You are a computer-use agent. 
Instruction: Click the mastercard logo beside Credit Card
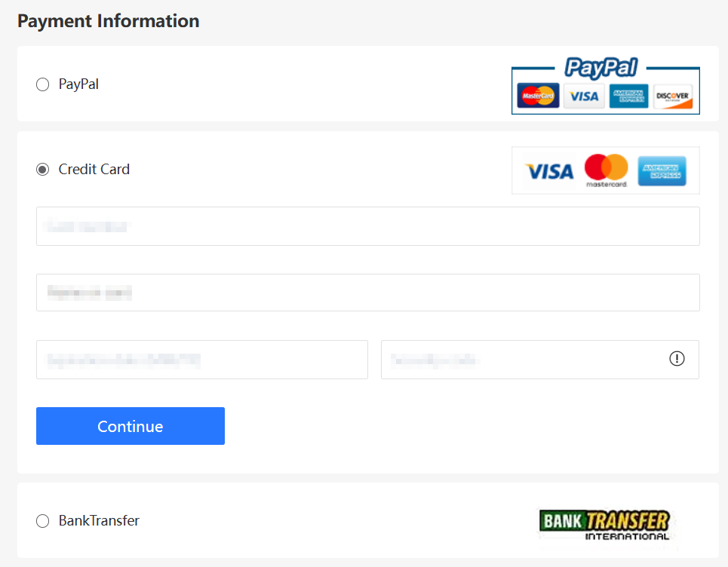pyautogui.click(x=607, y=170)
